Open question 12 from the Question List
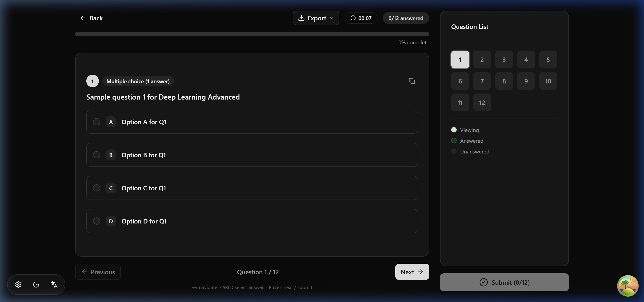This screenshot has width=644, height=302. point(482,102)
